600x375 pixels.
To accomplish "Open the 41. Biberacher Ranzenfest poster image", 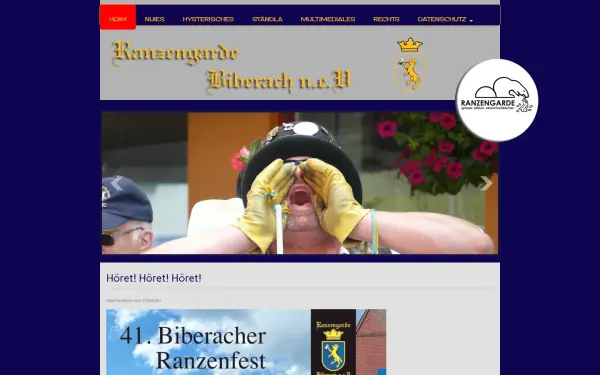I will 246,342.
